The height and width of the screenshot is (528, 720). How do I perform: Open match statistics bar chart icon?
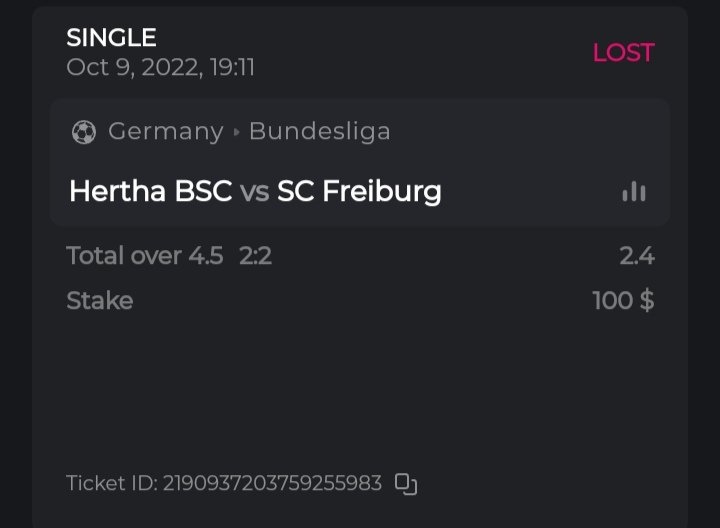634,191
